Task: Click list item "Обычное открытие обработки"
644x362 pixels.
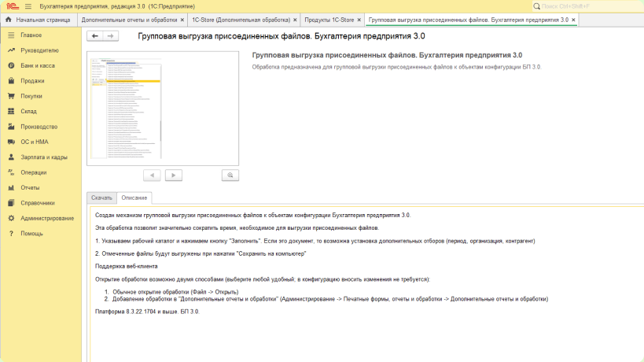Action: 176,292
